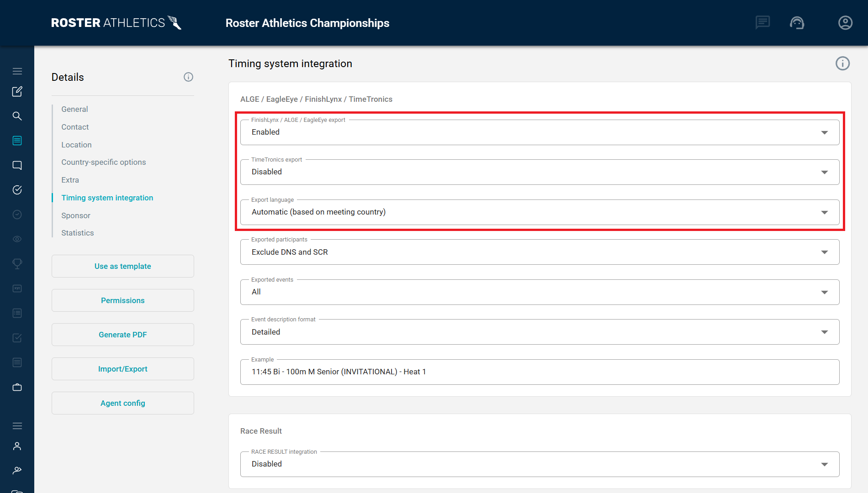Open the TimeTronics export dropdown
This screenshot has height=493, width=868.
(x=540, y=172)
